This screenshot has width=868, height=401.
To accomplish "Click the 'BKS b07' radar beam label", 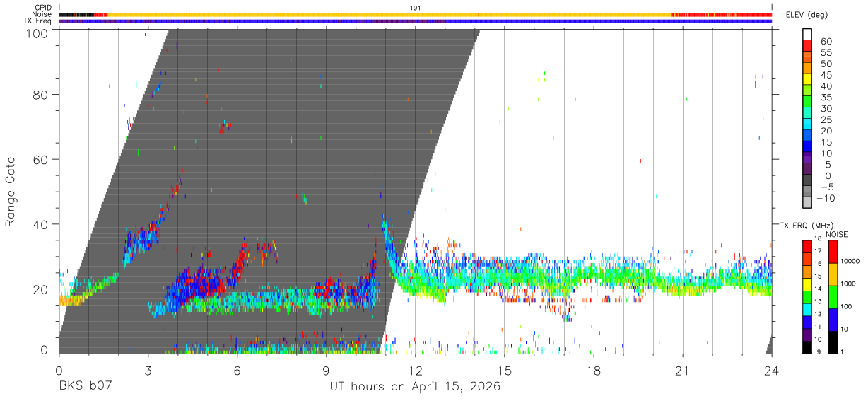I will pos(85,387).
